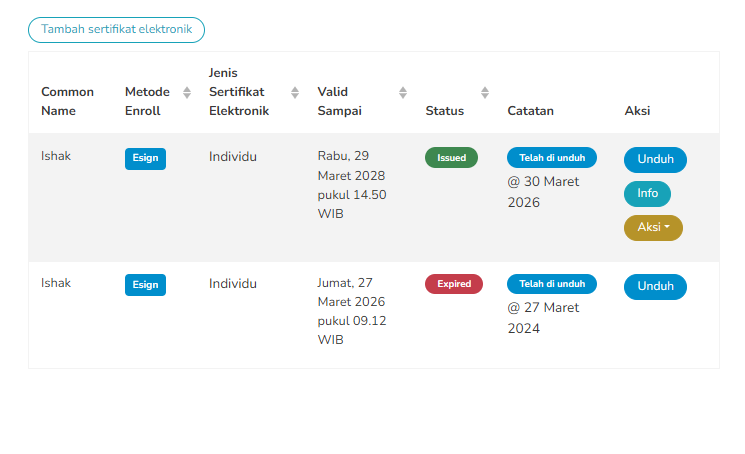Viewport: 745px width, 454px height.
Task: Click Tambah sertifikat elektronik button
Action: [116, 30]
